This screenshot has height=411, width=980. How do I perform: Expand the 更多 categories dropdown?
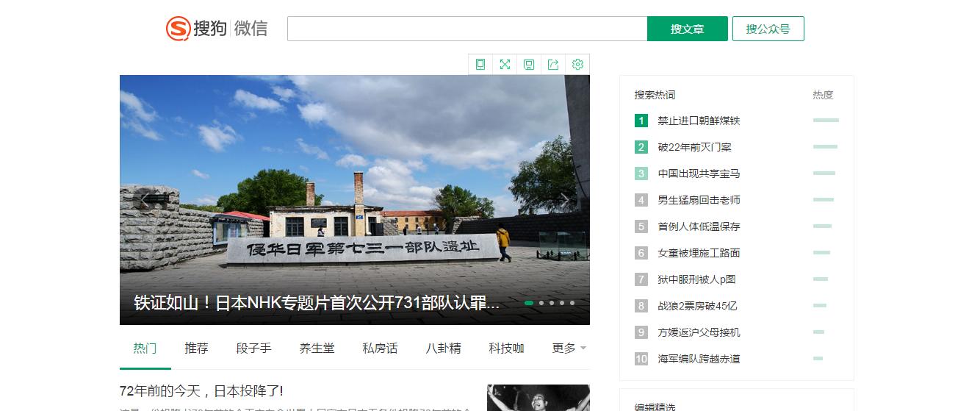(x=569, y=348)
